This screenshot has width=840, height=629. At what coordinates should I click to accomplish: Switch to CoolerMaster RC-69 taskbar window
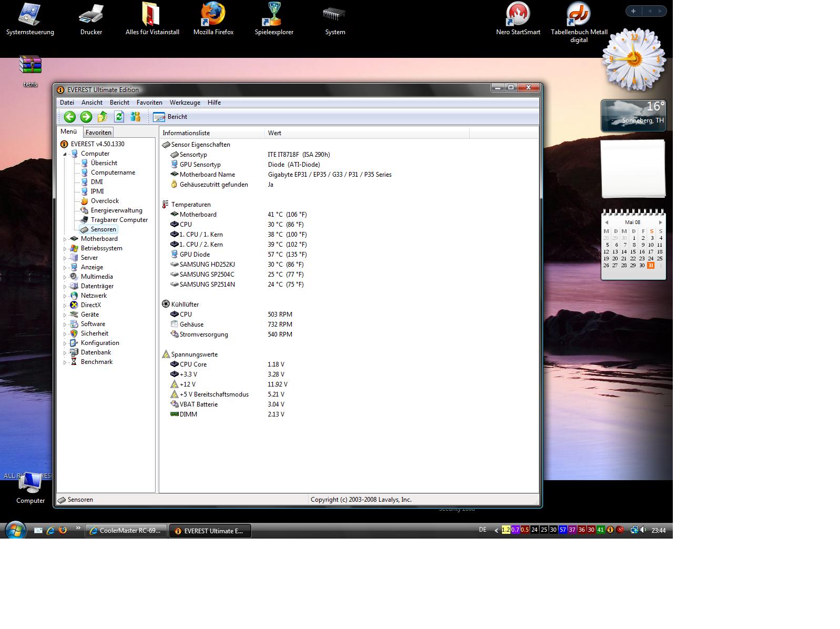[126, 531]
